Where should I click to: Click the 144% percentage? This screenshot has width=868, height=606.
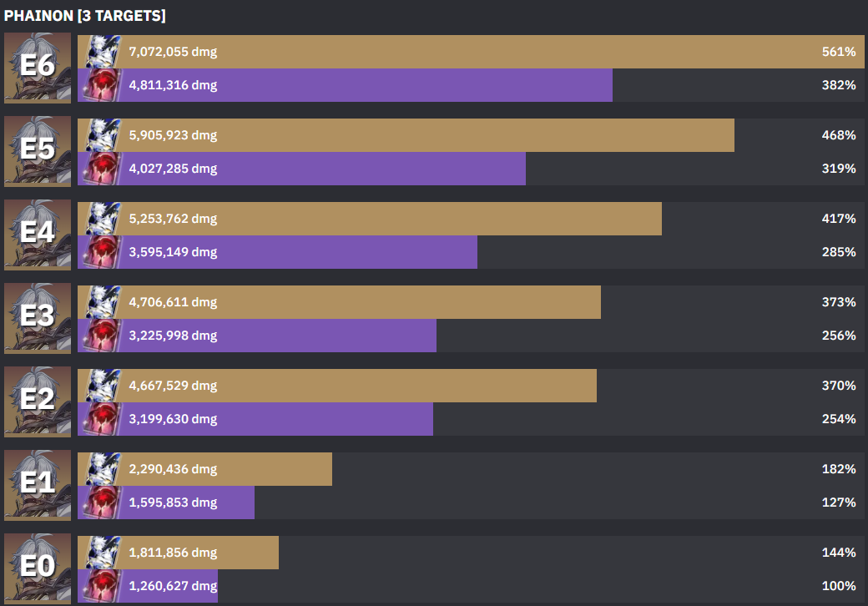tap(840, 553)
